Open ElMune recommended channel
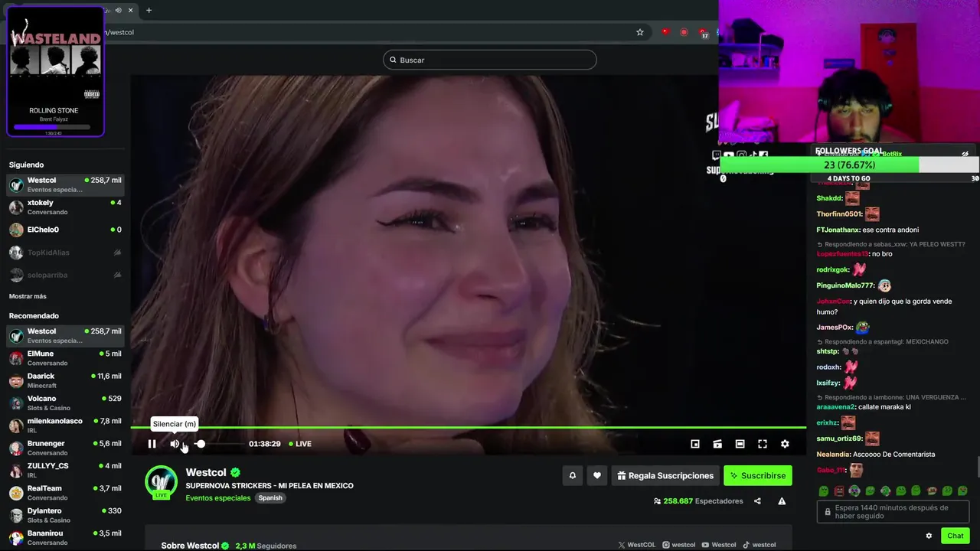Viewport: 980px width, 551px height. coord(65,358)
